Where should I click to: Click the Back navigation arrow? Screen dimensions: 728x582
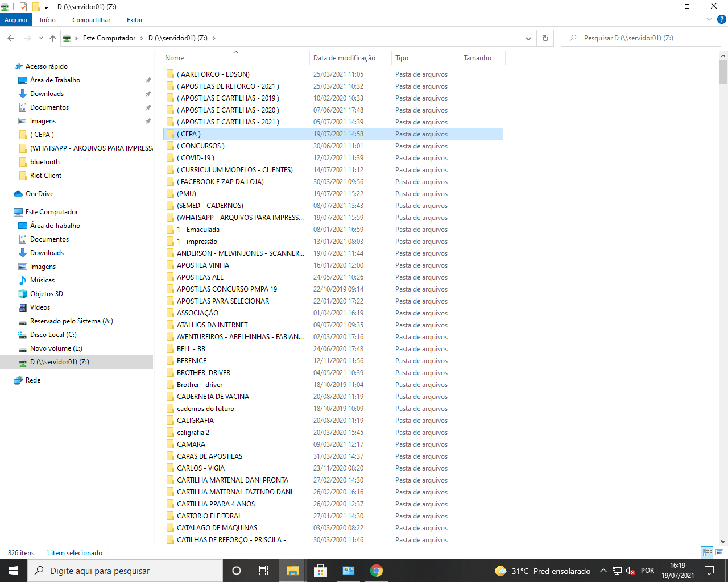[x=11, y=38]
